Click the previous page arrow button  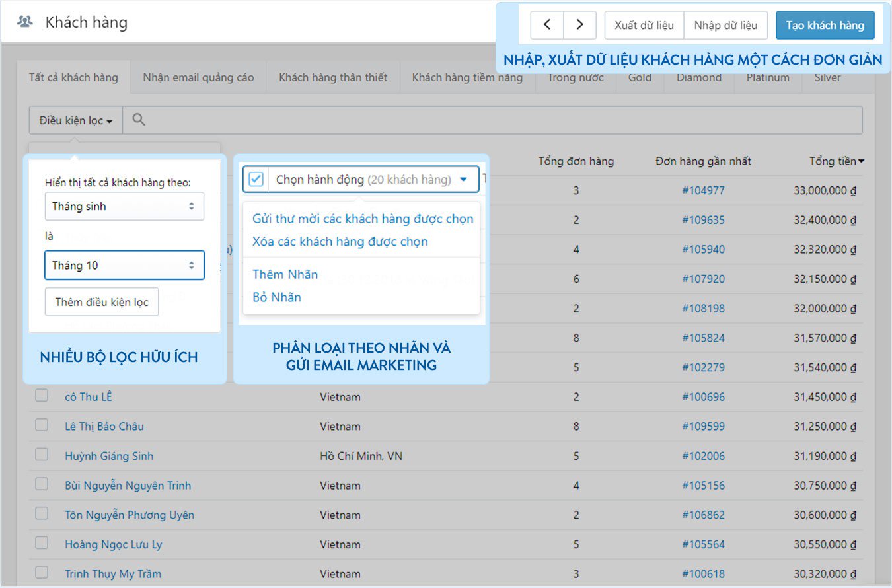546,25
